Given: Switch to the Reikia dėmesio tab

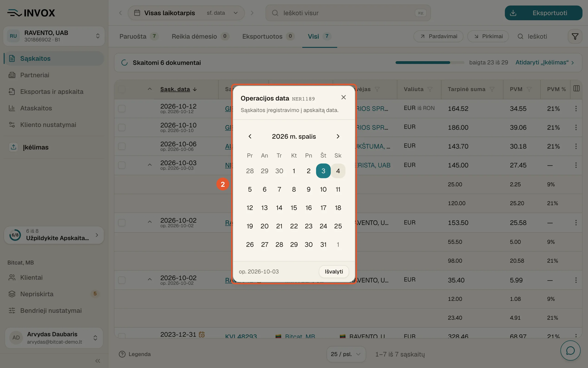Looking at the screenshot, I should tap(201, 37).
